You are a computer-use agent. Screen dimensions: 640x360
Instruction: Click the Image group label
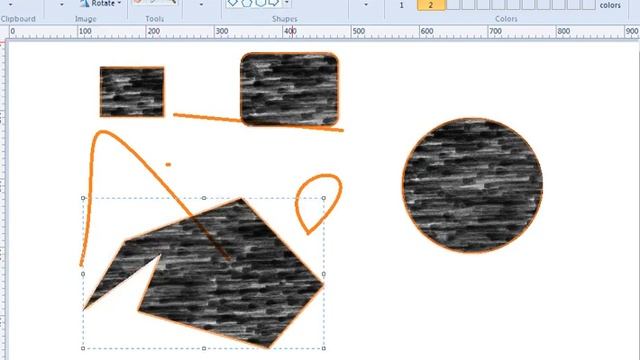(86, 19)
